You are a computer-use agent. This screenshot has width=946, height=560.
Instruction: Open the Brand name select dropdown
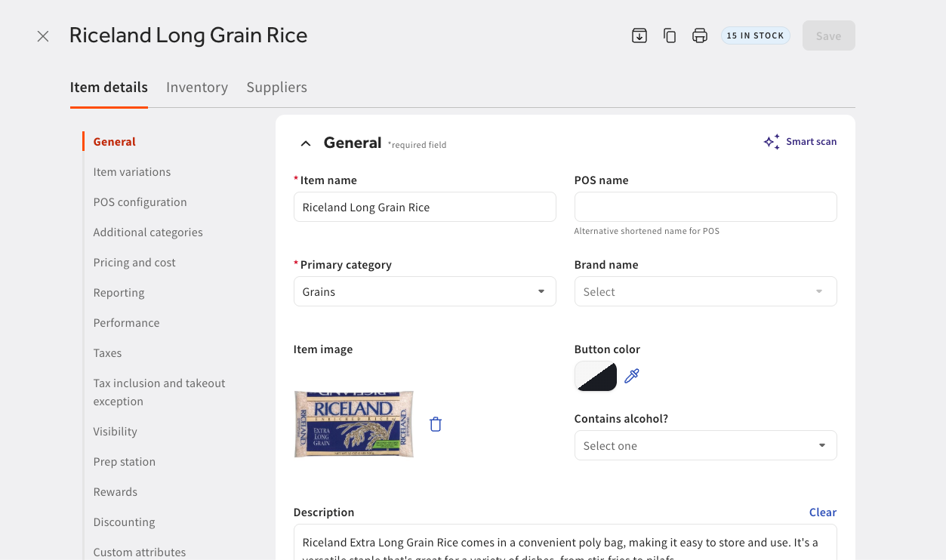coord(705,291)
